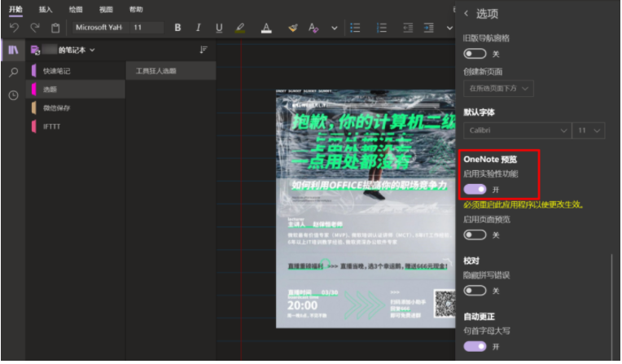Click the Redo icon
This screenshot has height=364, width=622.
click(x=35, y=28)
